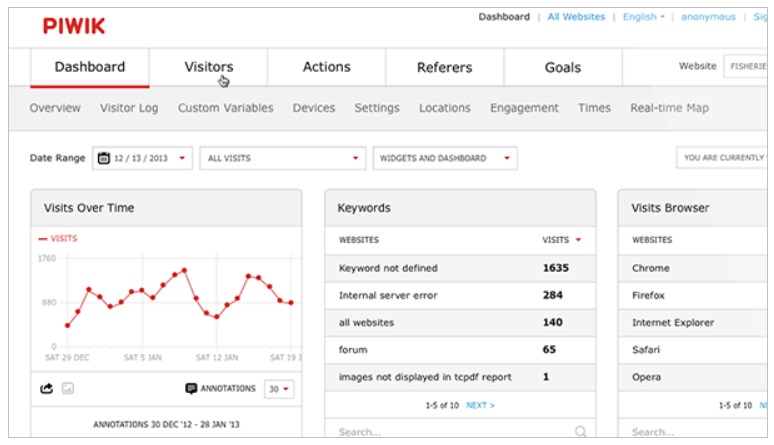Viewport: 774px width, 445px height.
Task: Click the 'Internal server error' row
Action: tap(460, 295)
